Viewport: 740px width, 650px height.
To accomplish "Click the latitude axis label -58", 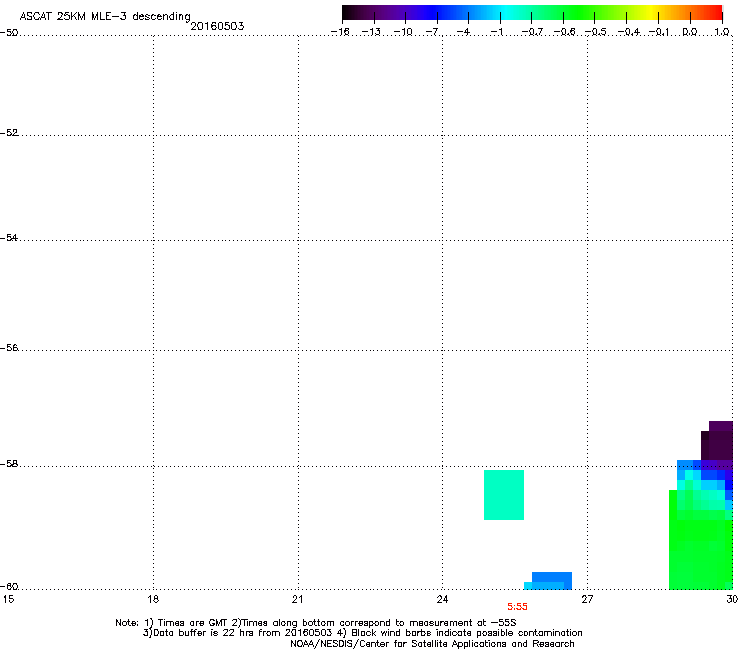I will pos(9,464).
